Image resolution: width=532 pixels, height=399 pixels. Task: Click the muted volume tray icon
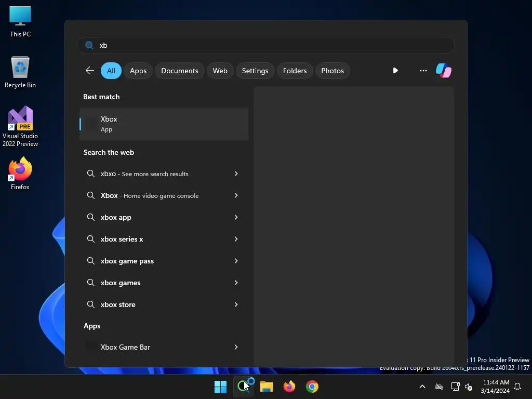pyautogui.click(x=469, y=387)
